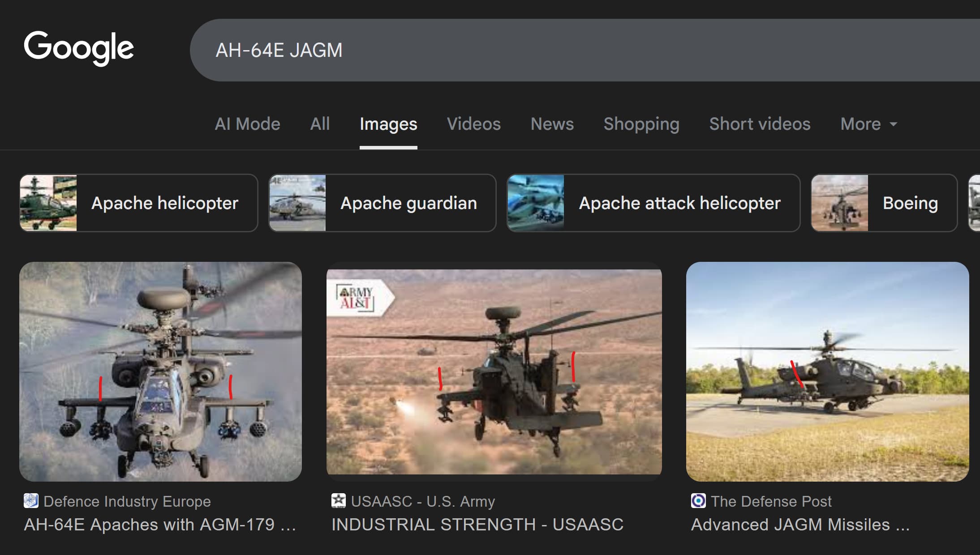Click the Apache guardian chip thumbnail
The image size is (980, 555).
298,203
